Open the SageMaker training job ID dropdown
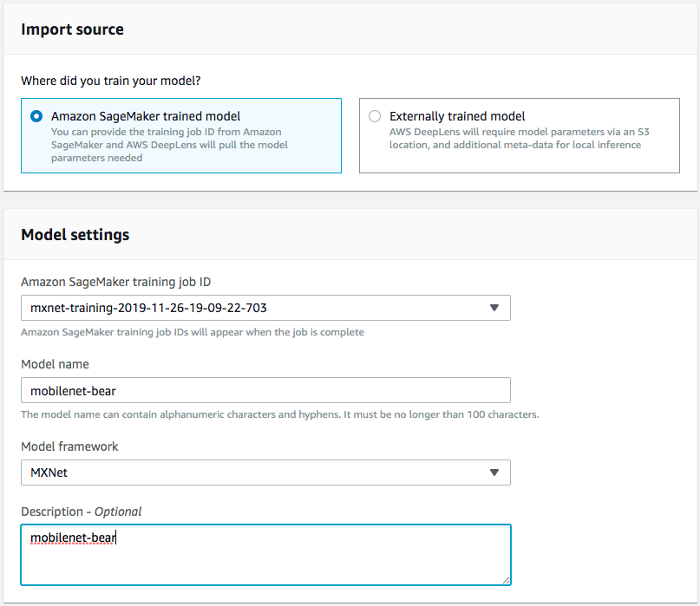The image size is (700, 606). click(265, 308)
